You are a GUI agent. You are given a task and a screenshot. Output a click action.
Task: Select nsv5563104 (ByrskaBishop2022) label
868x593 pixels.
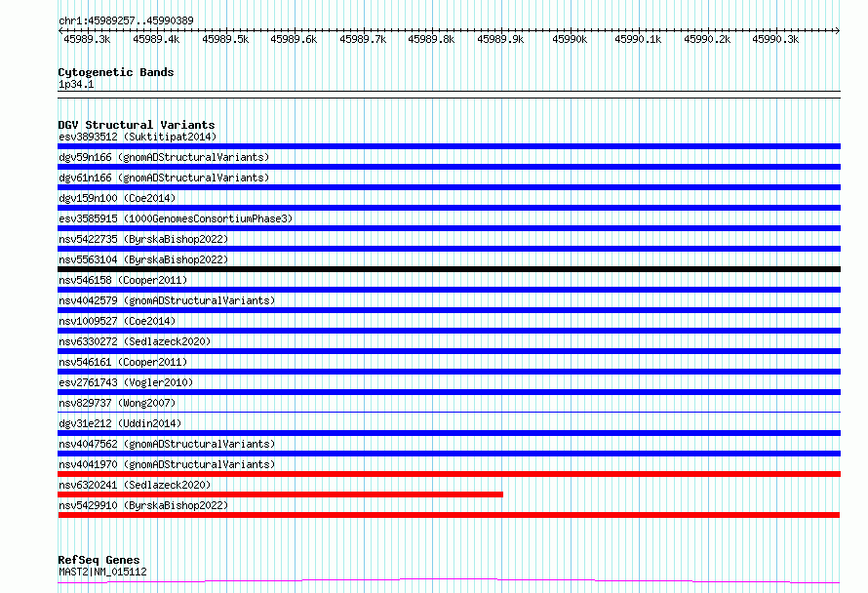tap(143, 259)
